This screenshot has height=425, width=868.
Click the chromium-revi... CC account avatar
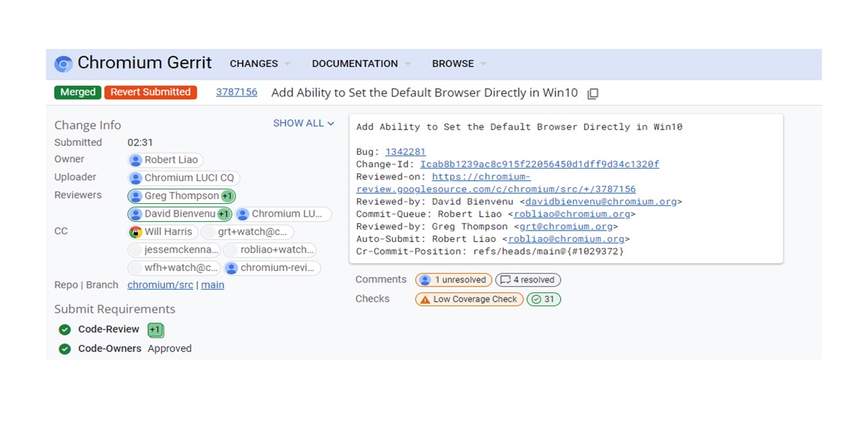coord(231,268)
